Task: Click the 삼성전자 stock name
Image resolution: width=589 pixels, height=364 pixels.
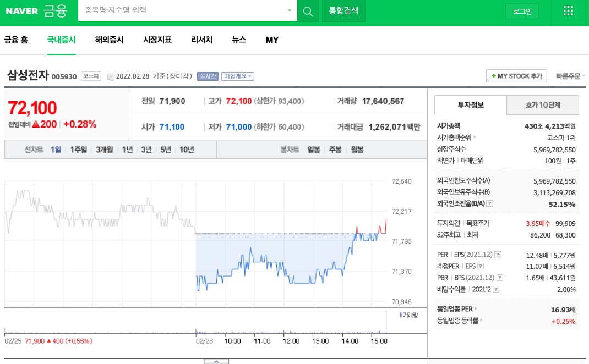Action: [x=28, y=75]
